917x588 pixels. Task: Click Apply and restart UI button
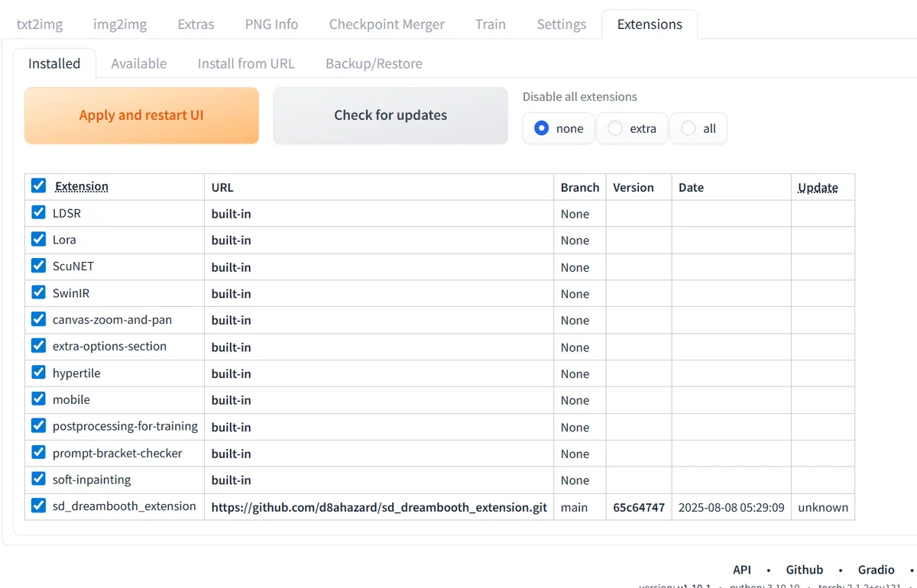[x=141, y=115]
